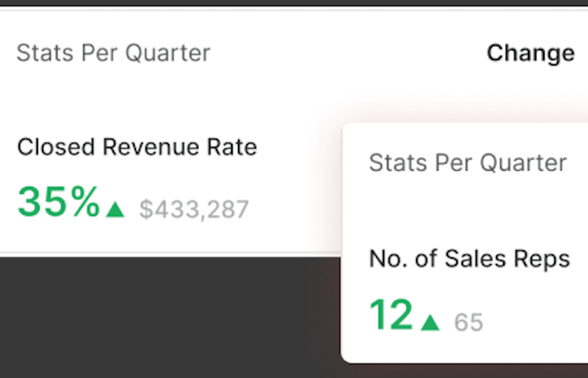Click the left card's Stats Per Quarter title
This screenshot has height=378, width=588.
pos(113,53)
